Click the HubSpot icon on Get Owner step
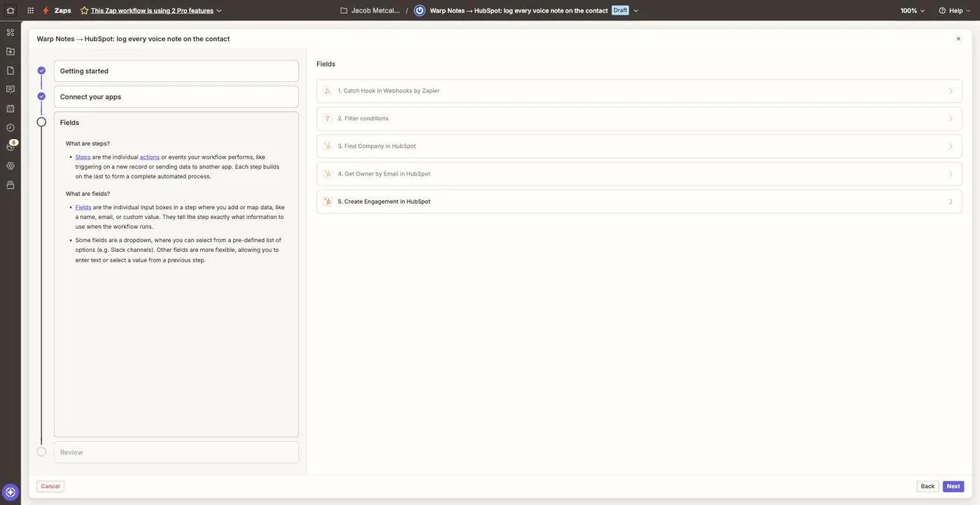The width and height of the screenshot is (980, 505). pos(327,173)
